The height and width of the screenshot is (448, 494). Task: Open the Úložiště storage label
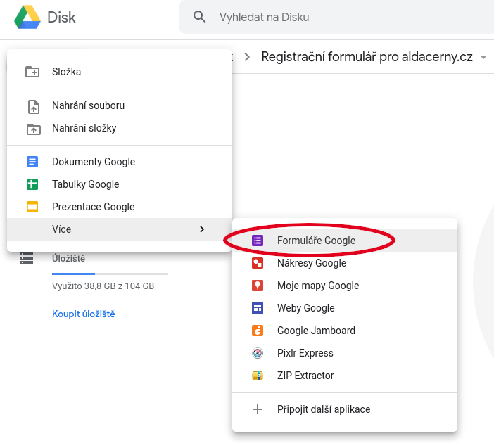68,259
